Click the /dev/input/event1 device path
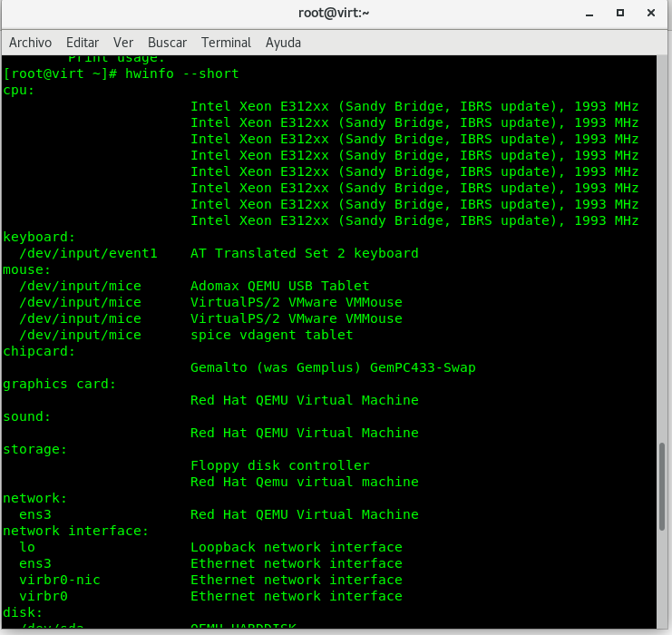Image resolution: width=672 pixels, height=635 pixels. pos(88,253)
